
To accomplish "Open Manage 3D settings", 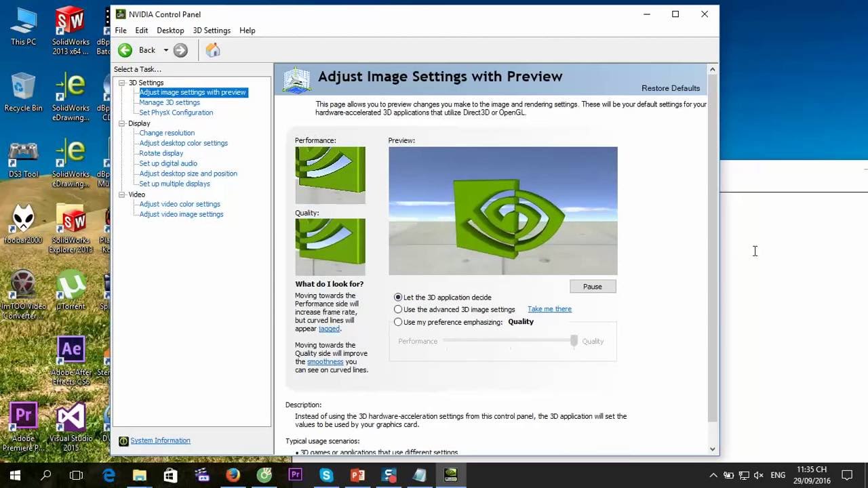I will point(170,102).
